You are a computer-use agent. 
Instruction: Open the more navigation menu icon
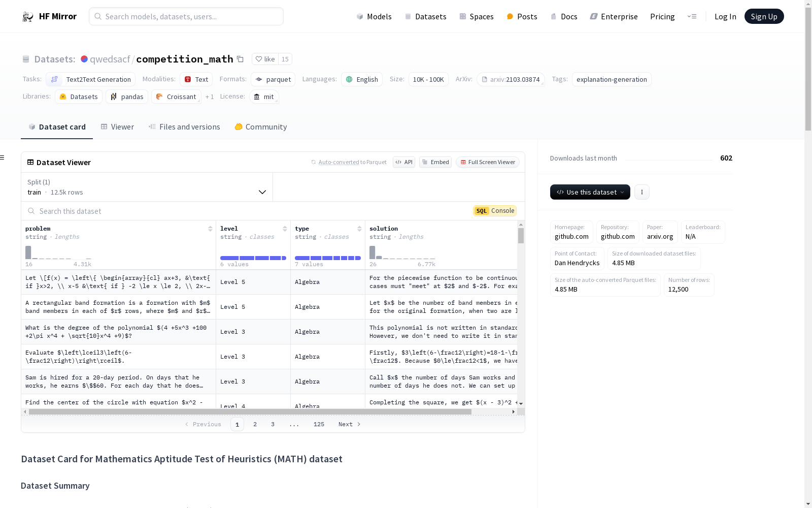coord(692,16)
